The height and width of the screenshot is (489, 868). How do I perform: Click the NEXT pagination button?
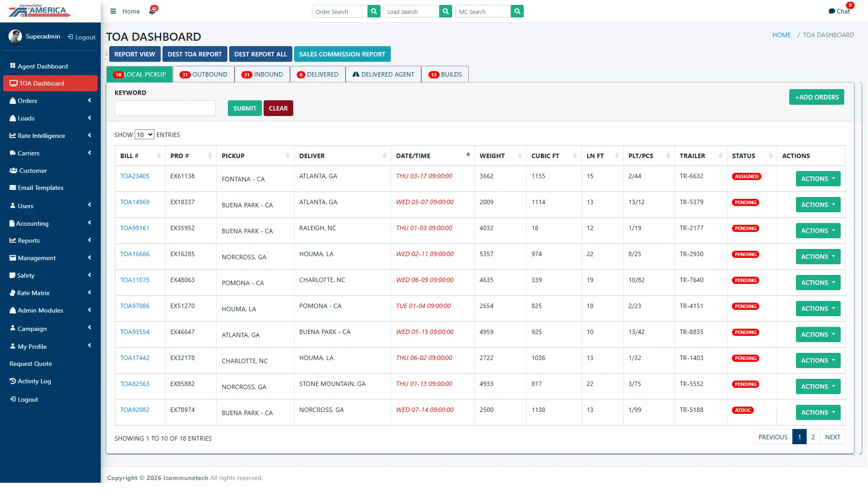tap(833, 437)
